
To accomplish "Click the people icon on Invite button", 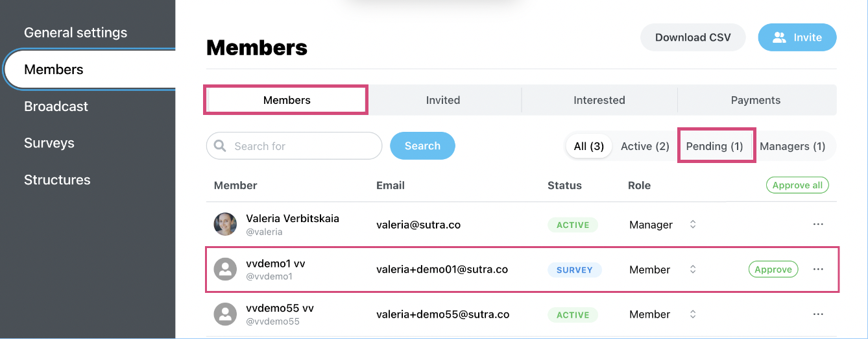I will click(x=779, y=38).
